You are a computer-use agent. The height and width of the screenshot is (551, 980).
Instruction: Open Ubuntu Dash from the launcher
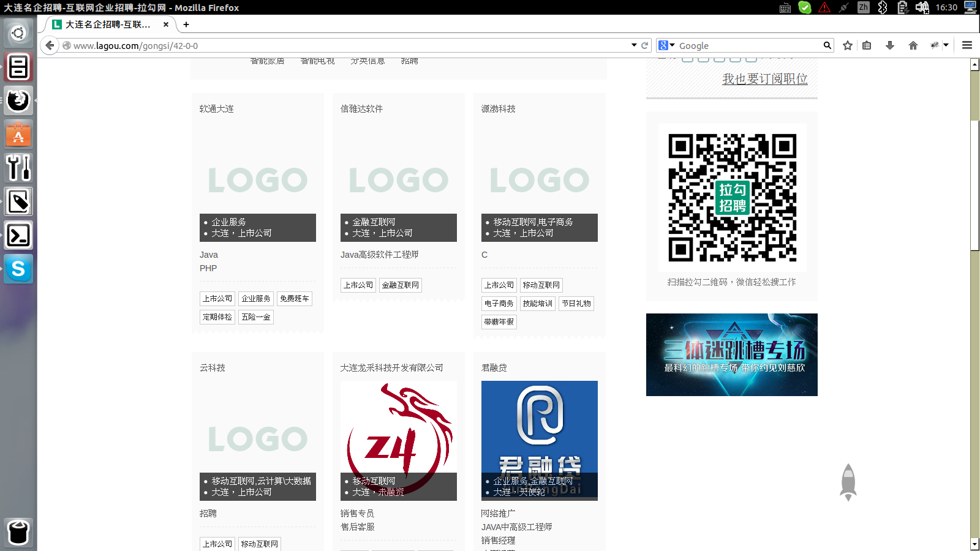pyautogui.click(x=18, y=33)
